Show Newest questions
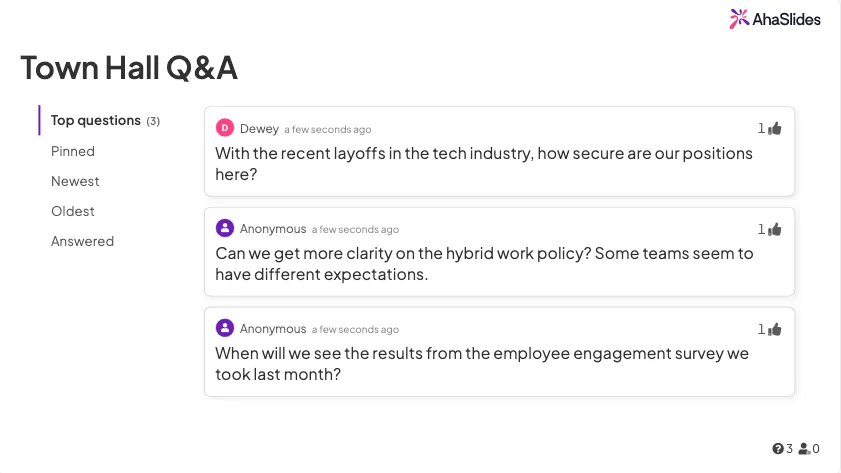Viewport: 841px width, 473px height. (x=75, y=181)
